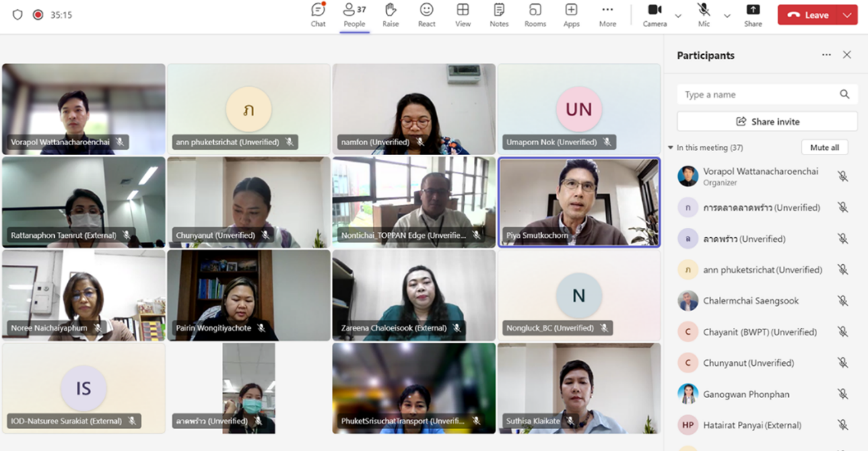This screenshot has width=868, height=451.
Task: Click การตลาดลาดพร้าว mic icon in list
Action: point(843,207)
